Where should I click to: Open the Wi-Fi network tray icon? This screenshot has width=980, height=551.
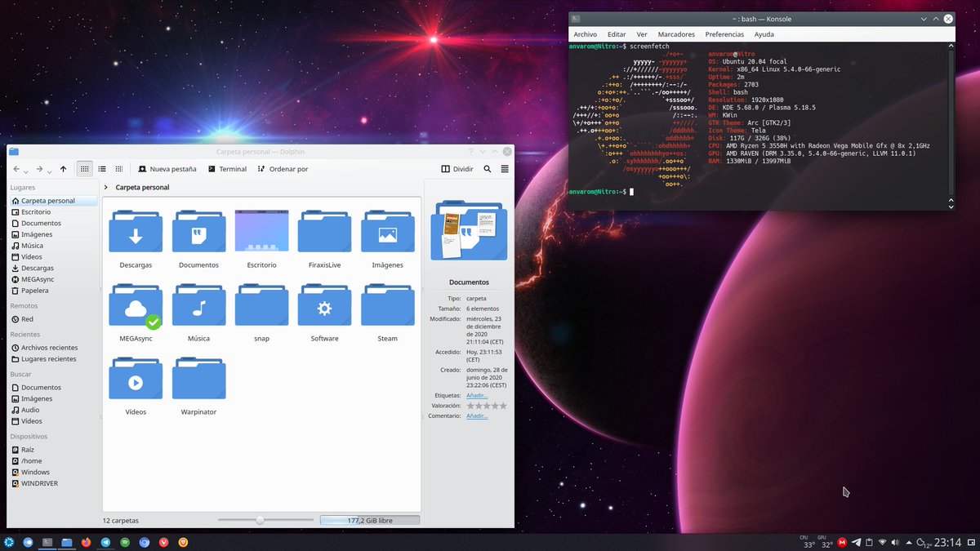click(883, 542)
